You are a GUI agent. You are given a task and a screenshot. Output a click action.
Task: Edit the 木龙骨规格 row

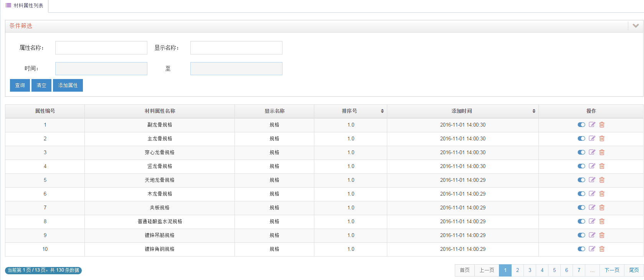pyautogui.click(x=592, y=194)
